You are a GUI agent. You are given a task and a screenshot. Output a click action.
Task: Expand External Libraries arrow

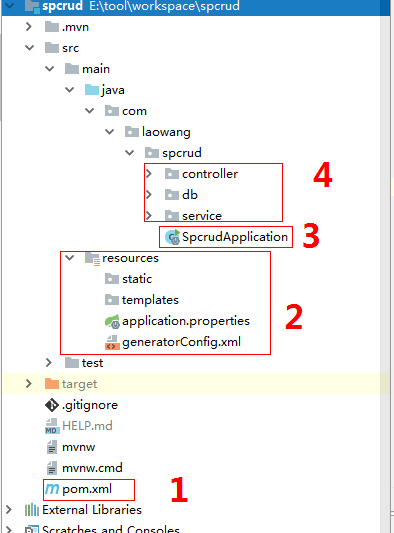pyautogui.click(x=9, y=510)
